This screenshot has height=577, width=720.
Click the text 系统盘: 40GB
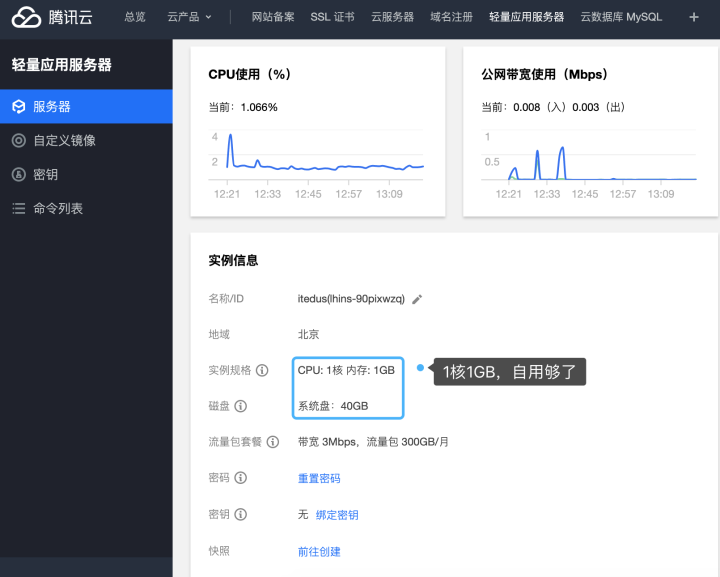click(333, 406)
